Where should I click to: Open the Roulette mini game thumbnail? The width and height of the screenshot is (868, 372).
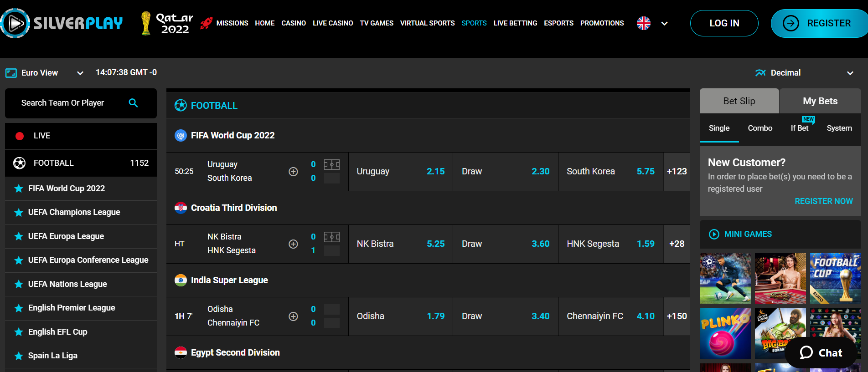pyautogui.click(x=780, y=279)
